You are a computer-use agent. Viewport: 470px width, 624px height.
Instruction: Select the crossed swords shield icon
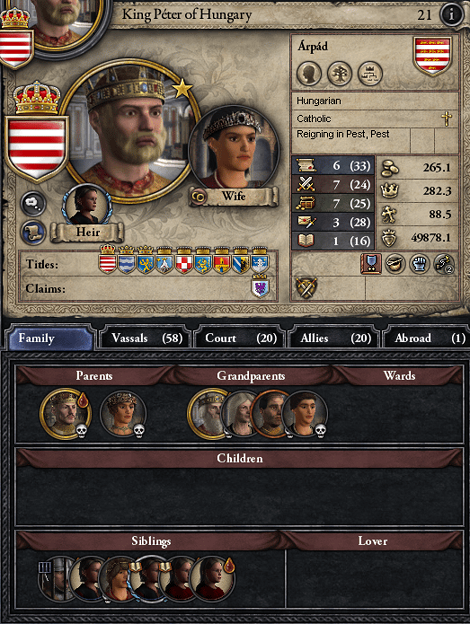coord(306,287)
